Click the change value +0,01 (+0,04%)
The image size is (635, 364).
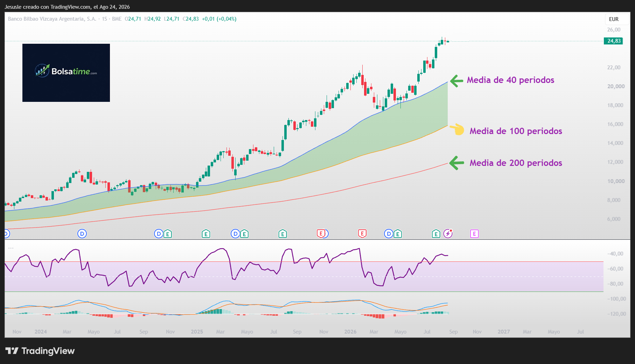pos(219,19)
